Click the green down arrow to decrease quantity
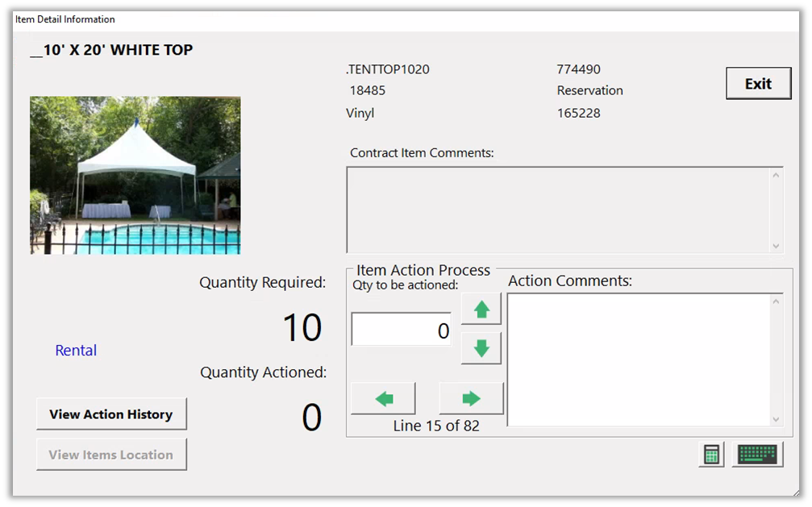812x507 pixels. tap(481, 348)
